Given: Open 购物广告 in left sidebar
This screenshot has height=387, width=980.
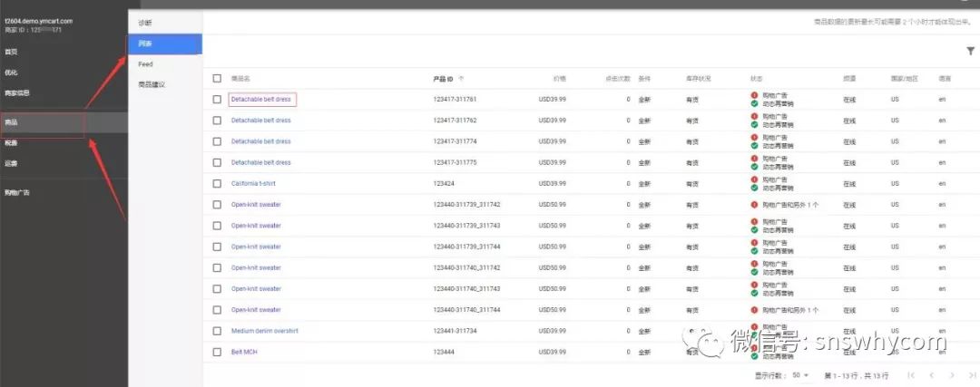Looking at the screenshot, I should tap(17, 193).
